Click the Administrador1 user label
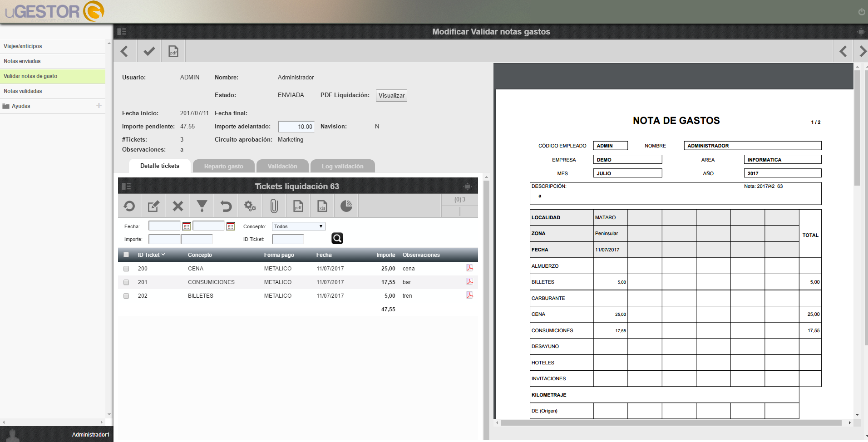Screen dimensions: 868x442 click(91, 435)
